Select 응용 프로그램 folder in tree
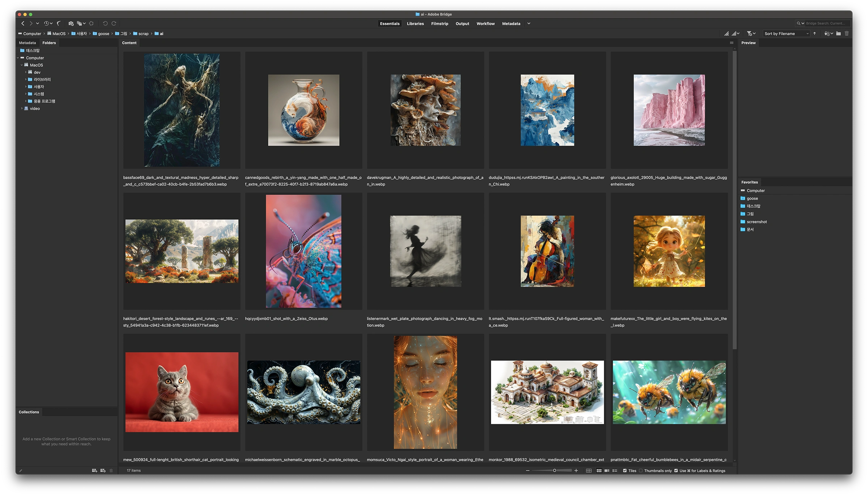Viewport: 868px width, 495px height. (x=42, y=101)
